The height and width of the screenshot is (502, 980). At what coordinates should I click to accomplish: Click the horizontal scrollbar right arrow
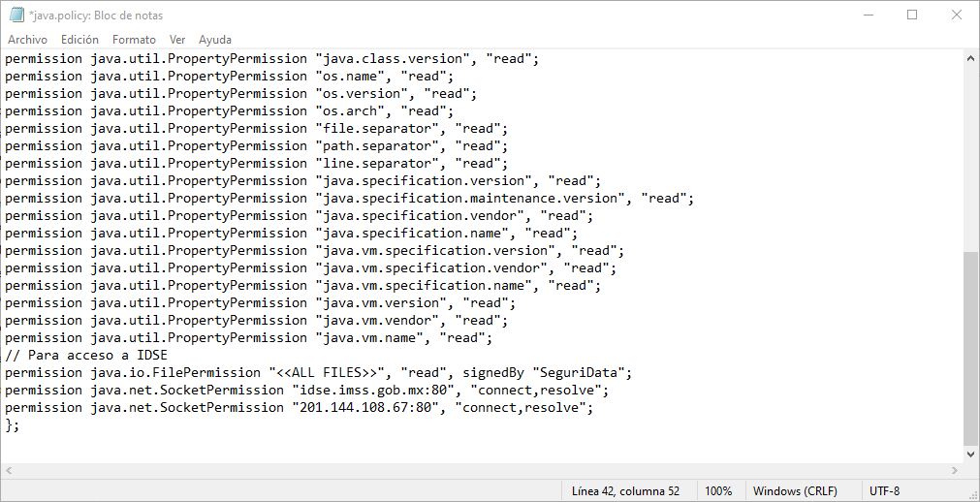click(955, 470)
